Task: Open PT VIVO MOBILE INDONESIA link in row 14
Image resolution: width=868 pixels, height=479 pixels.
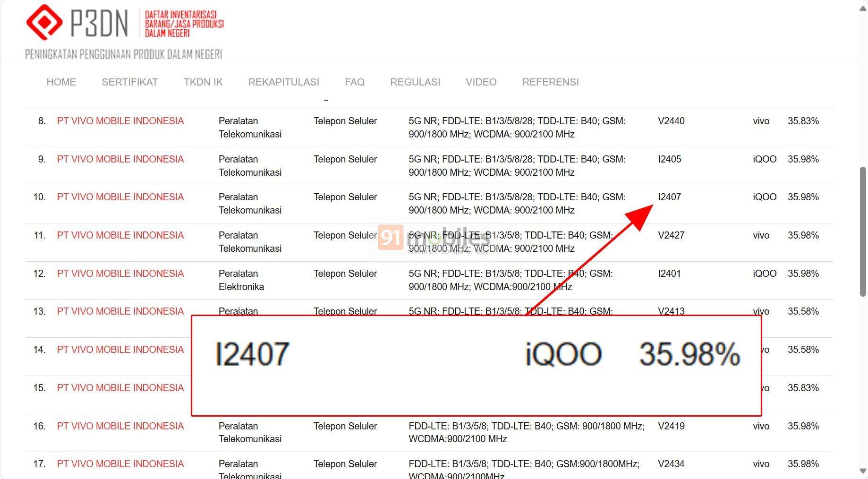Action: [120, 350]
